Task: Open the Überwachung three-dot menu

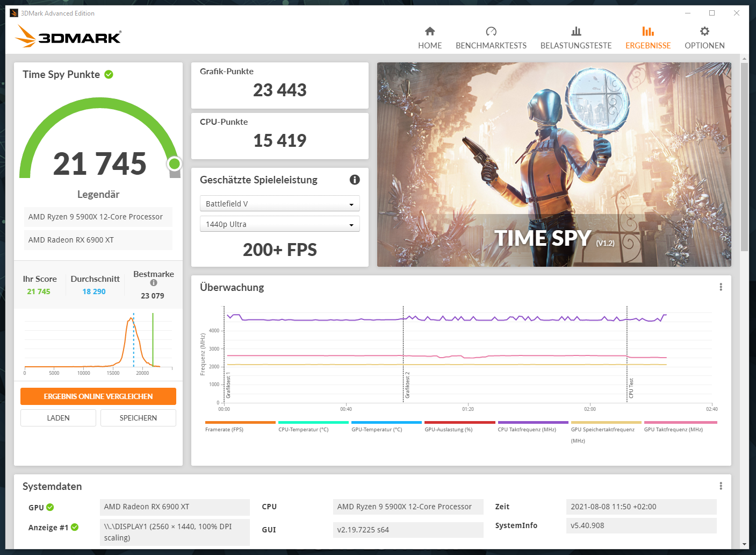Action: pyautogui.click(x=721, y=287)
